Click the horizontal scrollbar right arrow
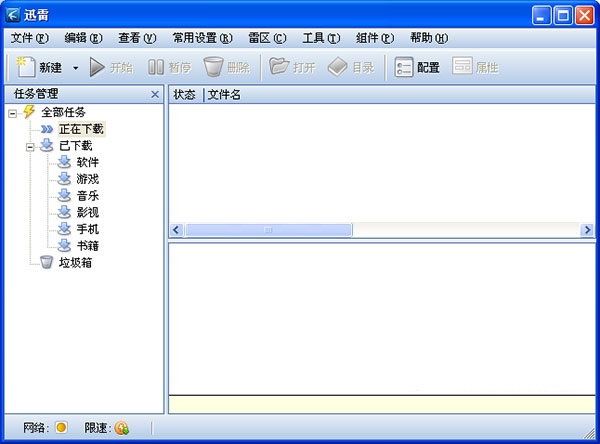600x444 pixels. click(587, 230)
